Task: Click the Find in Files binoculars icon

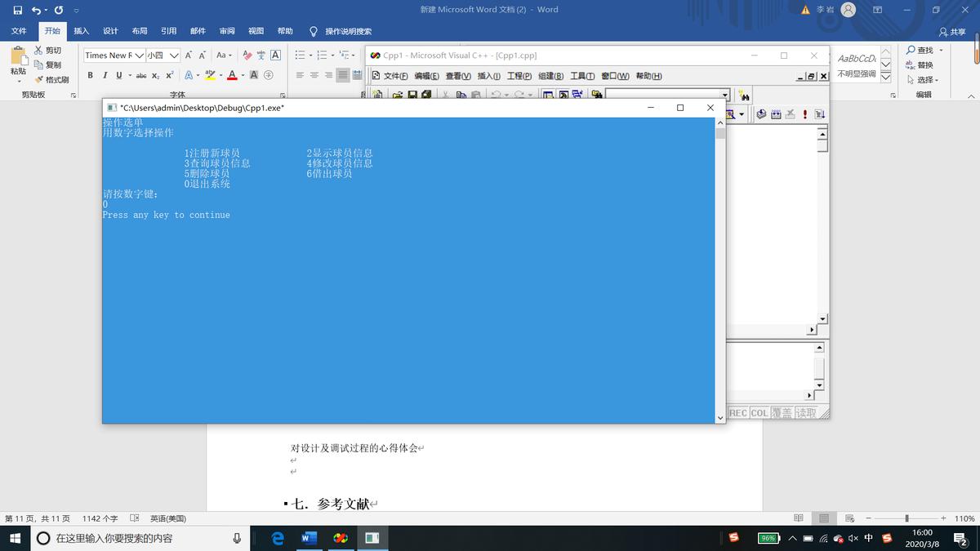Action: pyautogui.click(x=745, y=96)
